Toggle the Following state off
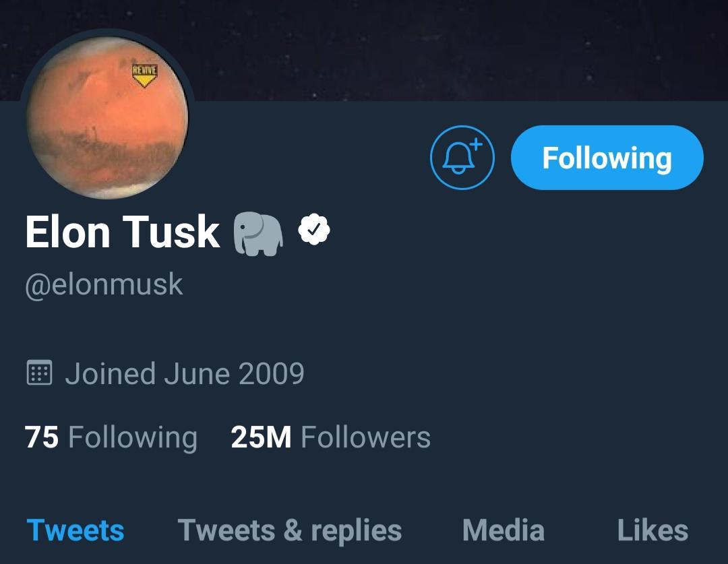Viewport: 728px width, 564px height. click(x=606, y=158)
